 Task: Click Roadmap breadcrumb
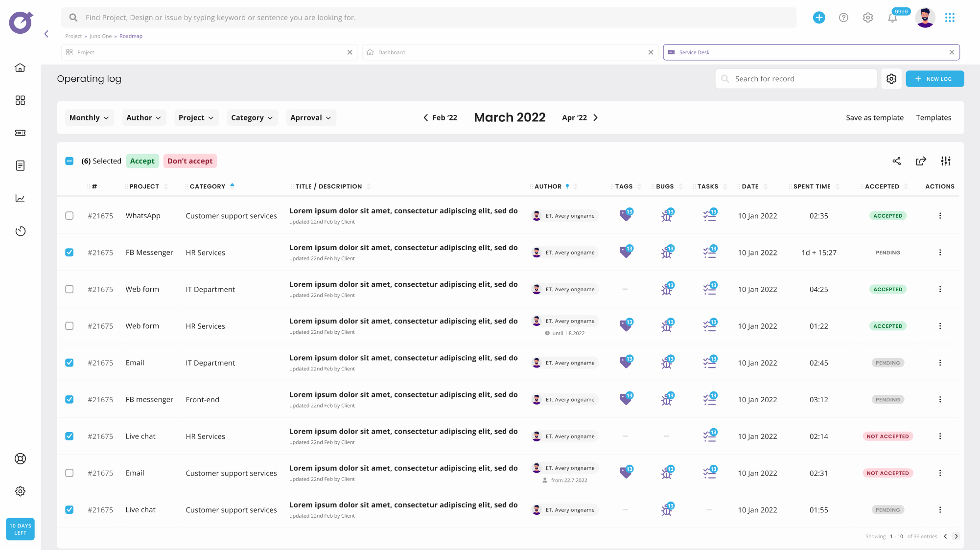131,36
